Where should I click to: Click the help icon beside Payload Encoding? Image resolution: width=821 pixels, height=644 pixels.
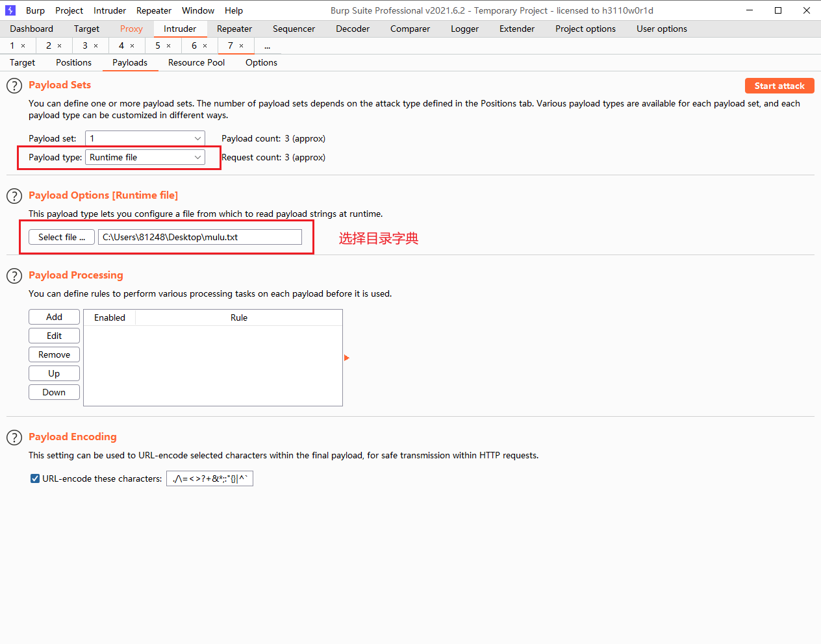(x=14, y=437)
